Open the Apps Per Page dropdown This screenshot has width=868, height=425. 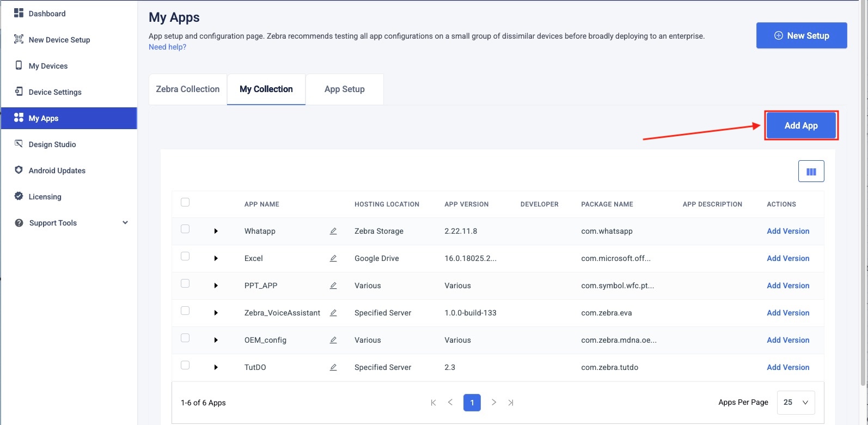(796, 403)
